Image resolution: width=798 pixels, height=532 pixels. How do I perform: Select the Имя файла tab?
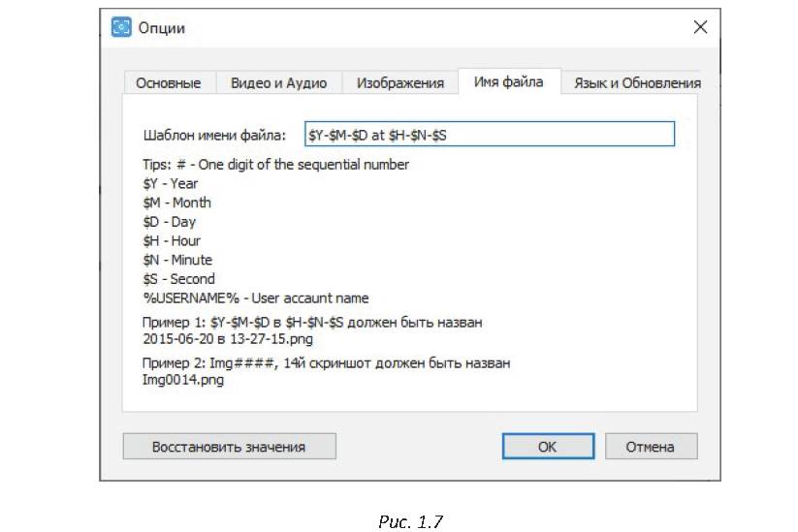pyautogui.click(x=508, y=82)
